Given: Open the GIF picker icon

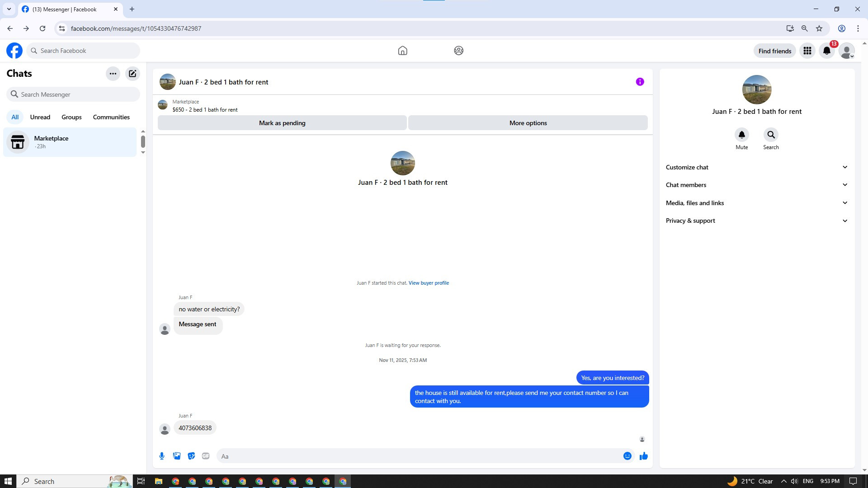Looking at the screenshot, I should tap(206, 456).
